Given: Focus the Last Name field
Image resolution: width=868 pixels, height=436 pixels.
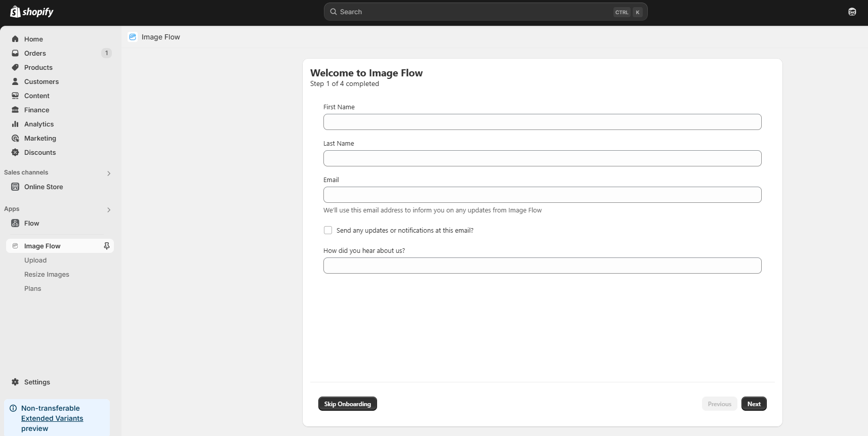Looking at the screenshot, I should (543, 158).
